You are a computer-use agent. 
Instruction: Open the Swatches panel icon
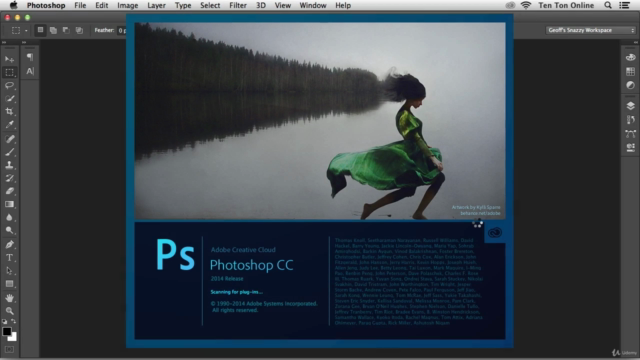tap(630, 71)
